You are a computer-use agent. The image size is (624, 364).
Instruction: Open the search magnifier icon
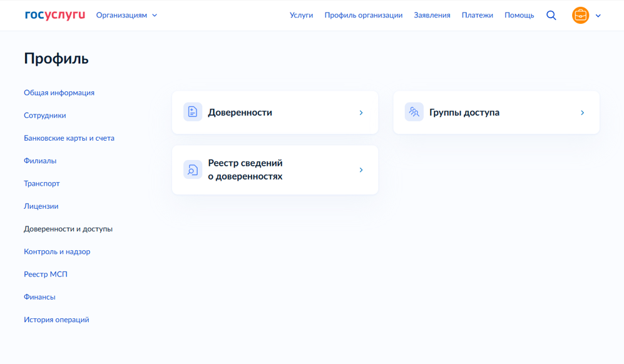pyautogui.click(x=551, y=16)
